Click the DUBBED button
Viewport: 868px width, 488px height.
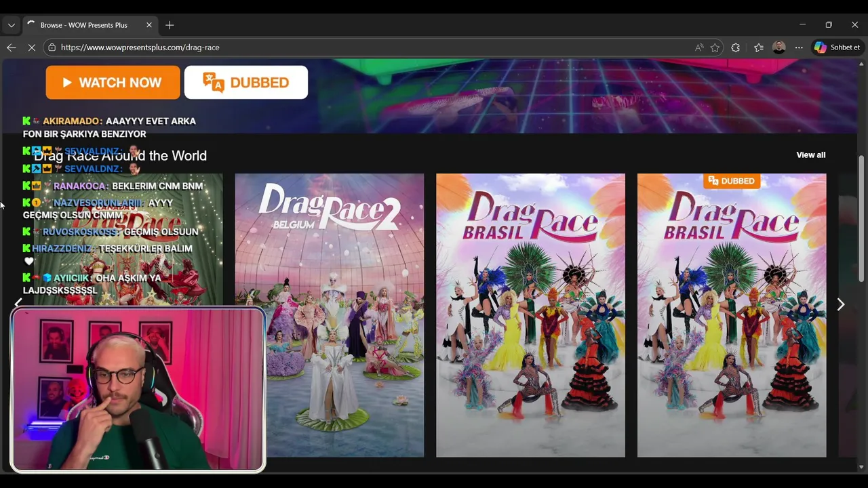pyautogui.click(x=246, y=83)
